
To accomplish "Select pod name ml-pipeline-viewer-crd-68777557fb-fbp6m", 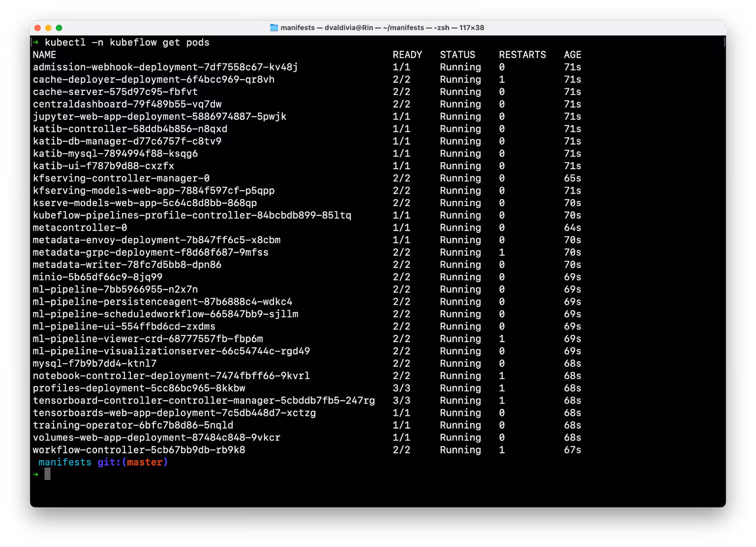I will [148, 339].
